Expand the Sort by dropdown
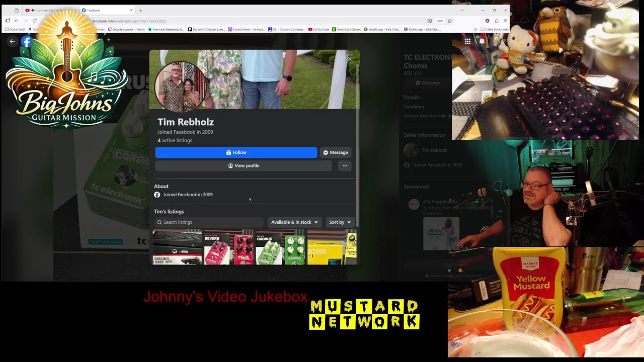Screen dimensions: 644x362 (340, 222)
